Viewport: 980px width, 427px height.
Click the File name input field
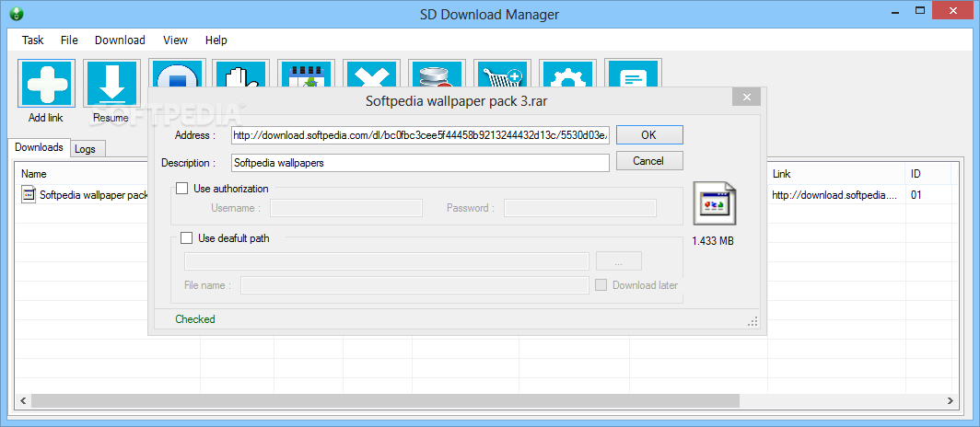coord(415,285)
